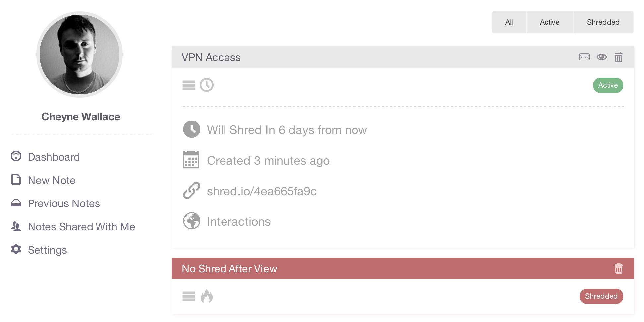Viewport: 644px width, 322px height.
Task: Click Cheyne Wallace profile photo
Action: click(x=80, y=54)
